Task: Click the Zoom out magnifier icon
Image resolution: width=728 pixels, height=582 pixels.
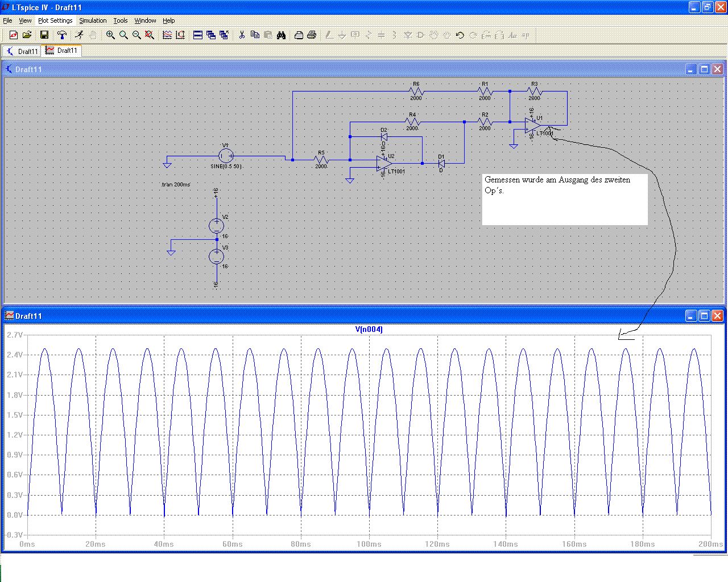Action: pyautogui.click(x=136, y=35)
